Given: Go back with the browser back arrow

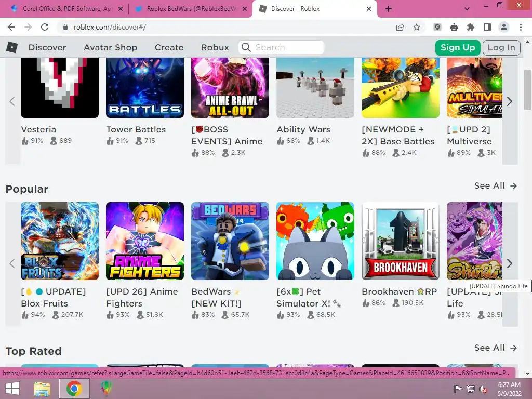Looking at the screenshot, I should pos(11,27).
